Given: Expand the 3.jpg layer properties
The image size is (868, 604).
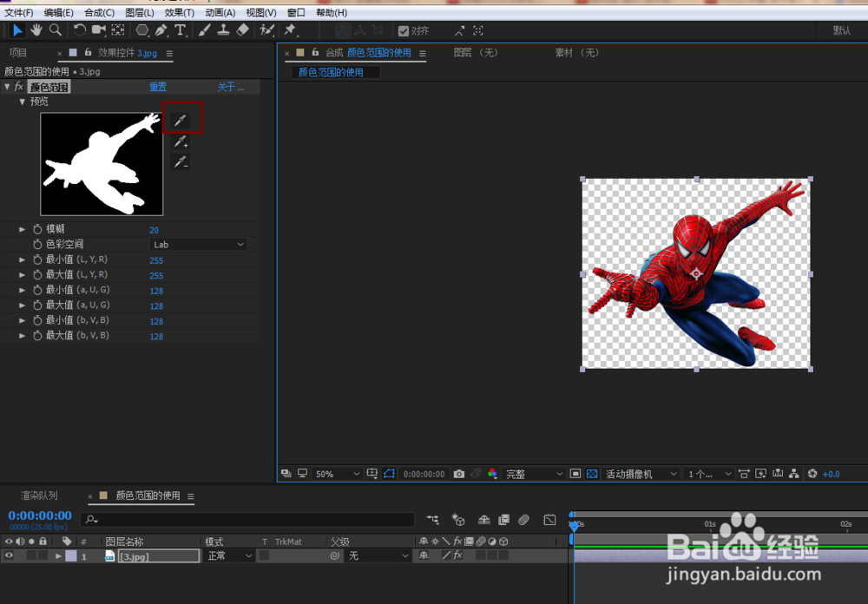Looking at the screenshot, I should [x=58, y=555].
